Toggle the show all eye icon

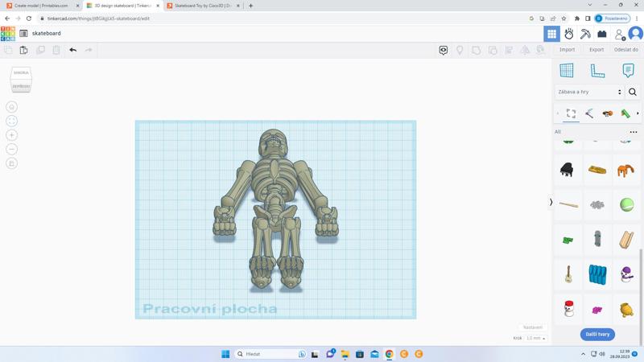coord(444,50)
